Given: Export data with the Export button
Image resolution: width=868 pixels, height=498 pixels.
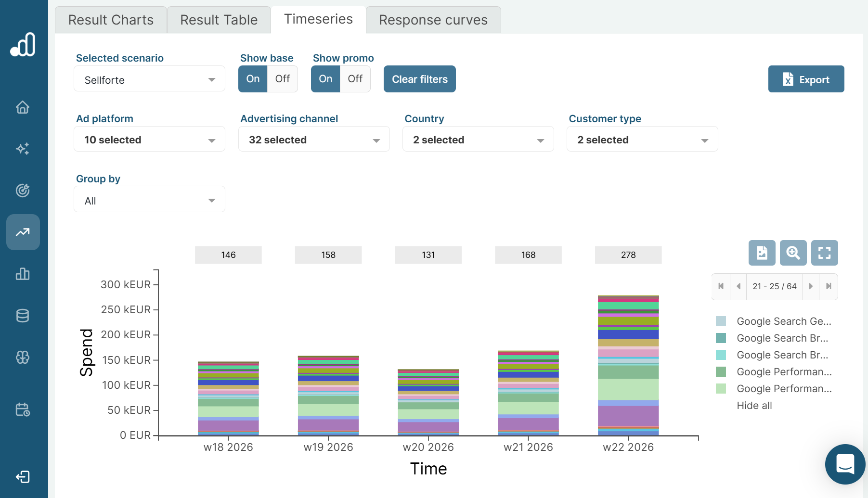Looking at the screenshot, I should (x=806, y=79).
